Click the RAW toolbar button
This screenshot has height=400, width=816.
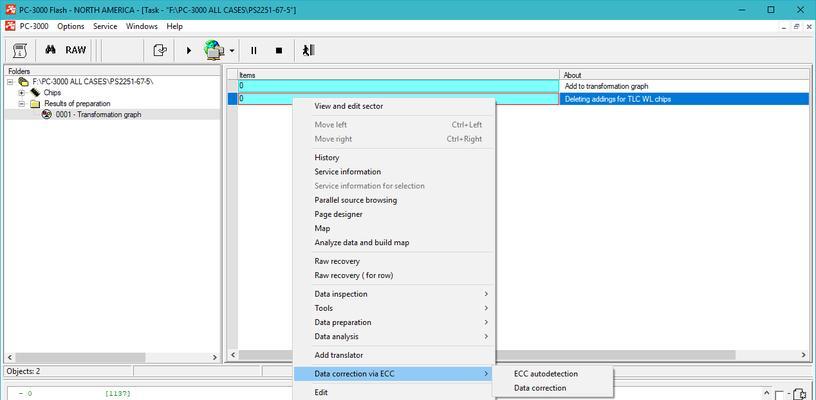coord(75,50)
